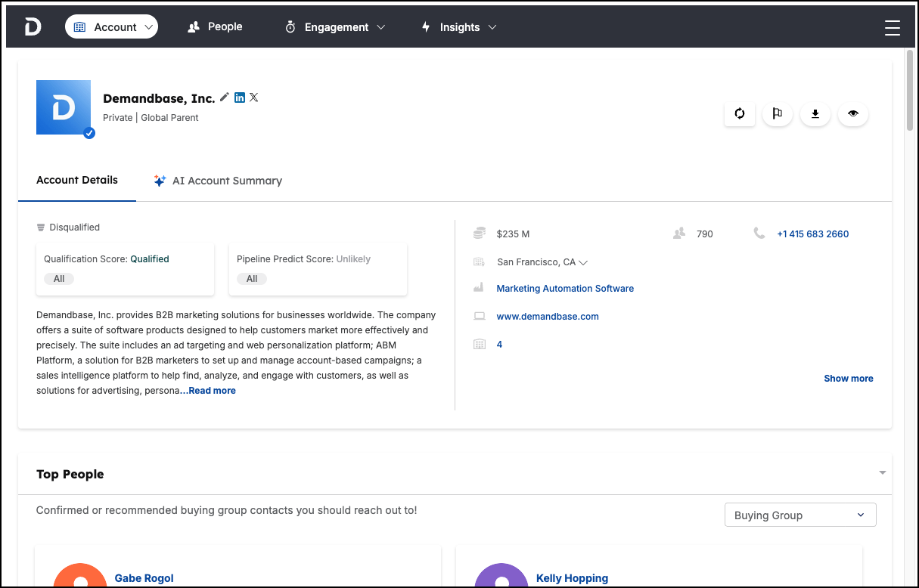Image resolution: width=919 pixels, height=588 pixels.
Task: Toggle the eye watch account icon
Action: [x=853, y=113]
